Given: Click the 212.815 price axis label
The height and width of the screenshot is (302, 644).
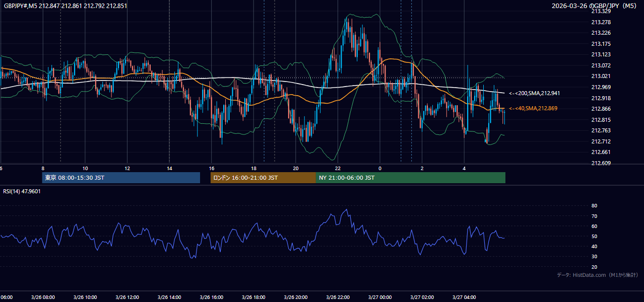Looking at the screenshot, I should [x=601, y=120].
